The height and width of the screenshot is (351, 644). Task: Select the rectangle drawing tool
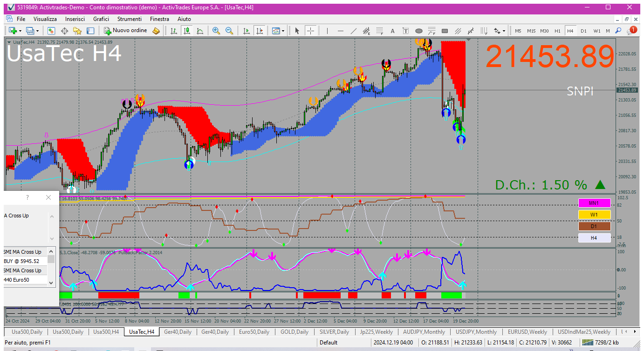click(445, 31)
